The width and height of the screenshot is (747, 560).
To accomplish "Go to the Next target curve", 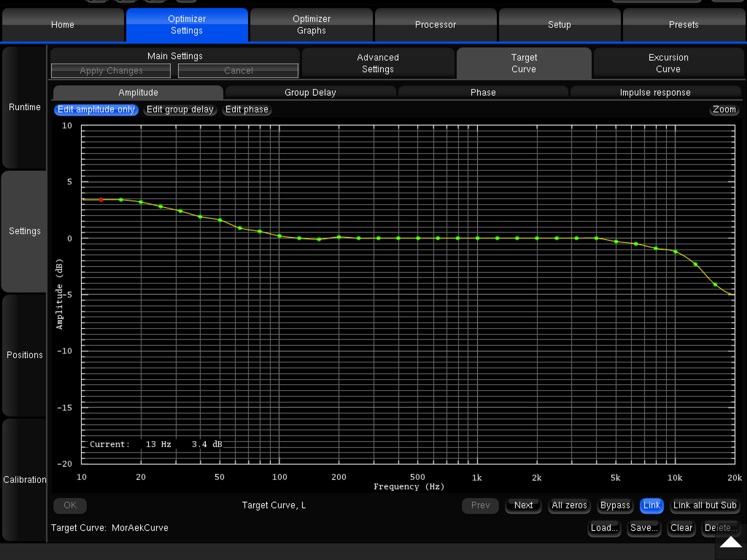I will click(x=523, y=505).
